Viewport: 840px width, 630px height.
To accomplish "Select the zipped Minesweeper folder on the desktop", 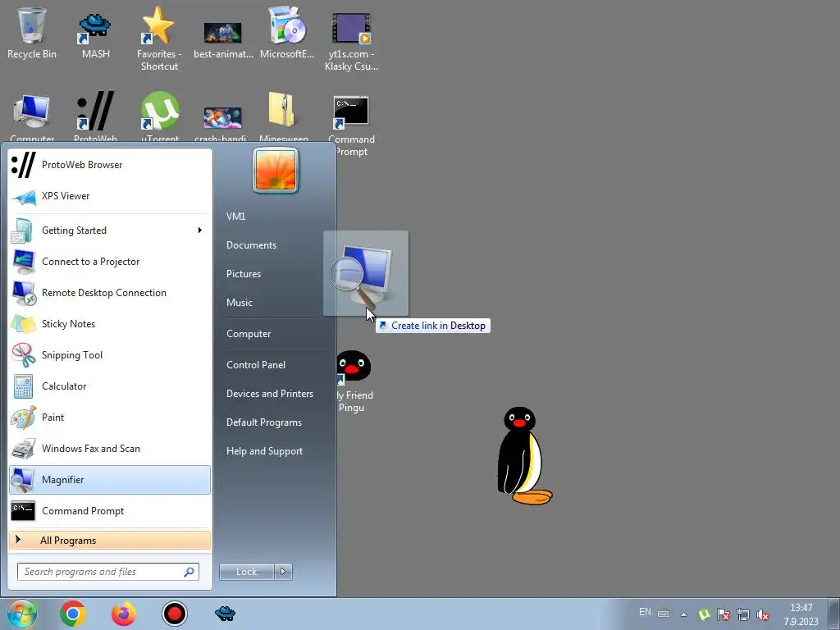I will (283, 115).
